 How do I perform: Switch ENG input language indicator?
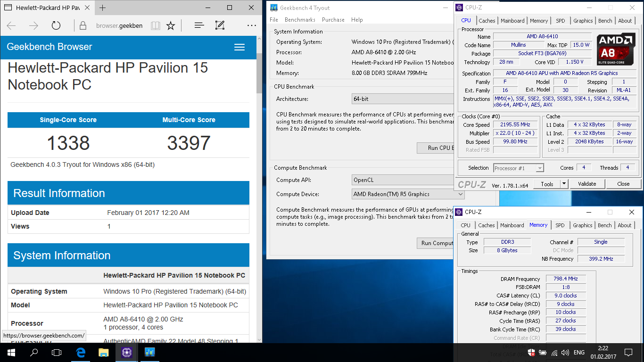579,352
